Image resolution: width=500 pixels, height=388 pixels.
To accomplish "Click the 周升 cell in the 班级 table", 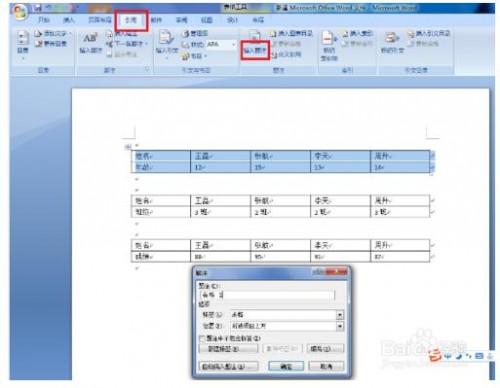I will pos(400,201).
